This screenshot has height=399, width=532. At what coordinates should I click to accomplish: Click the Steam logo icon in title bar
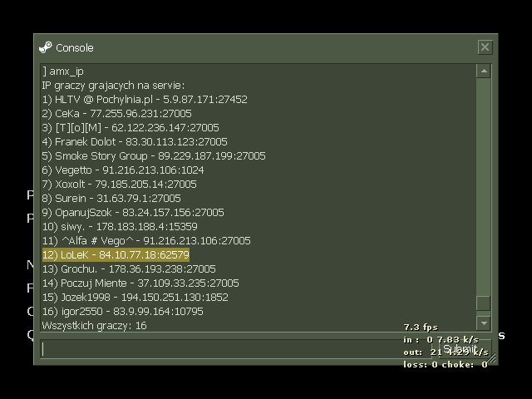point(46,47)
